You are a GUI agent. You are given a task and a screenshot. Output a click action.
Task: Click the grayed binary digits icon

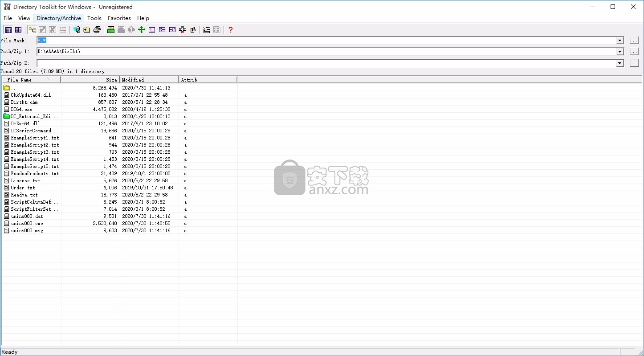click(217, 30)
